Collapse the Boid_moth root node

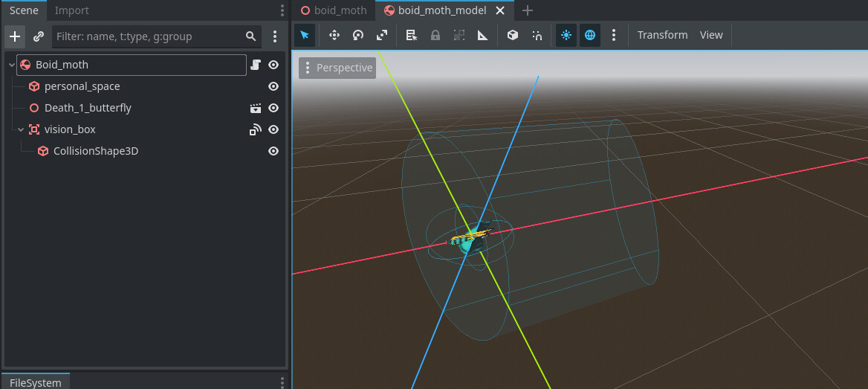click(12, 65)
